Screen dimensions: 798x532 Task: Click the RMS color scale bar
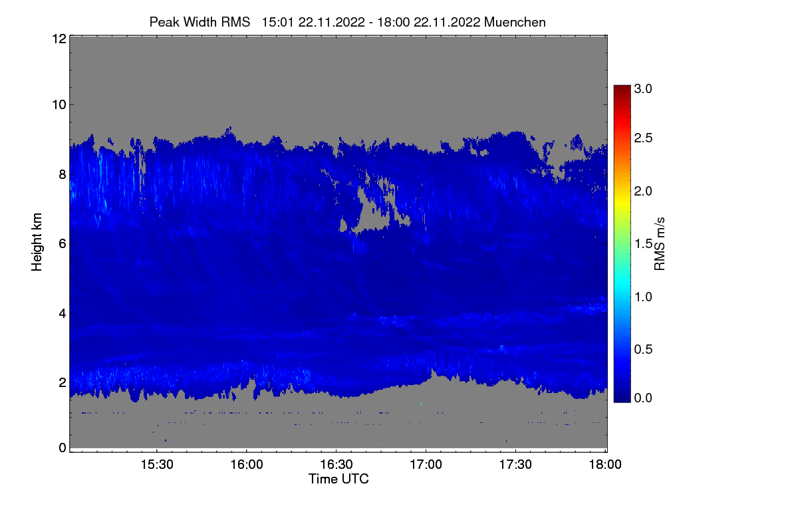[x=622, y=243]
